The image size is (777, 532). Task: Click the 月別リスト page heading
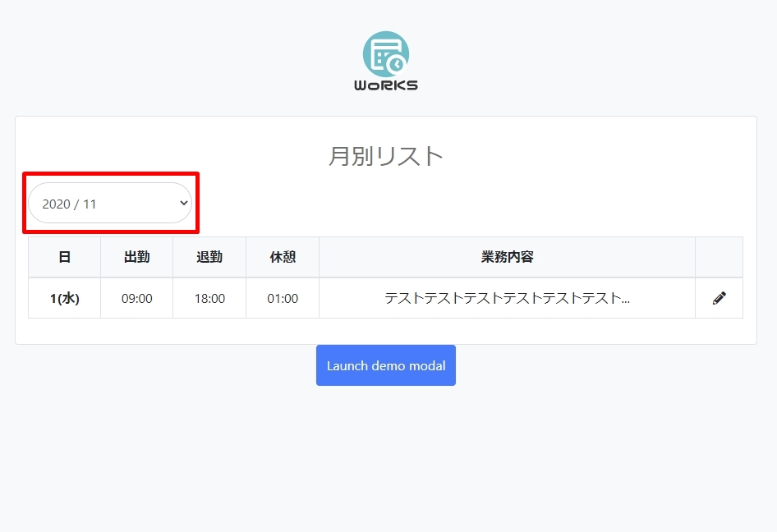[386, 156]
